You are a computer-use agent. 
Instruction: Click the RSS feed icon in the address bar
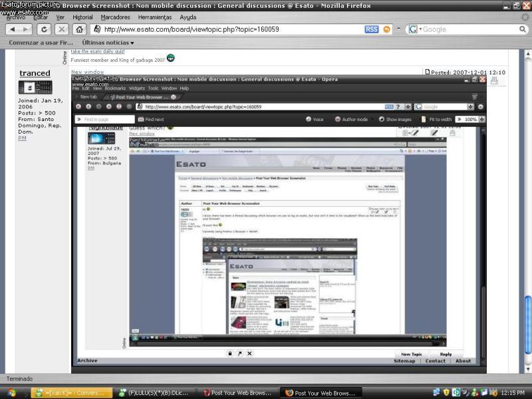tap(372, 29)
